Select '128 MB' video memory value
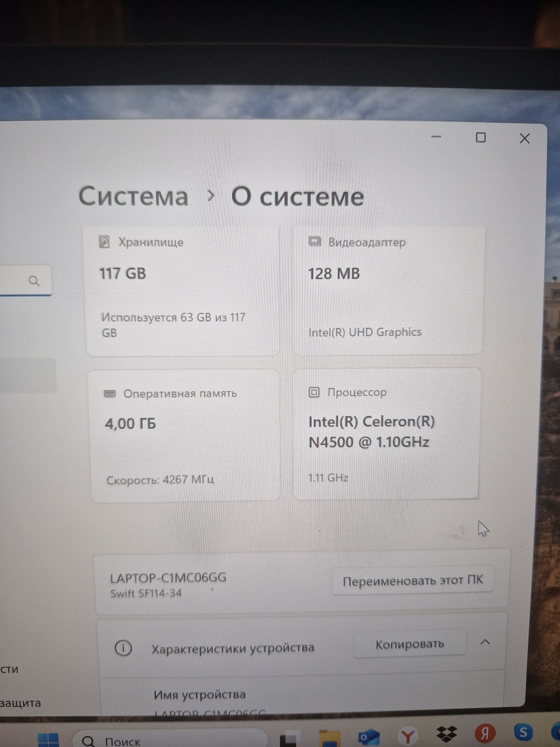The width and height of the screenshot is (560, 747). tap(334, 273)
